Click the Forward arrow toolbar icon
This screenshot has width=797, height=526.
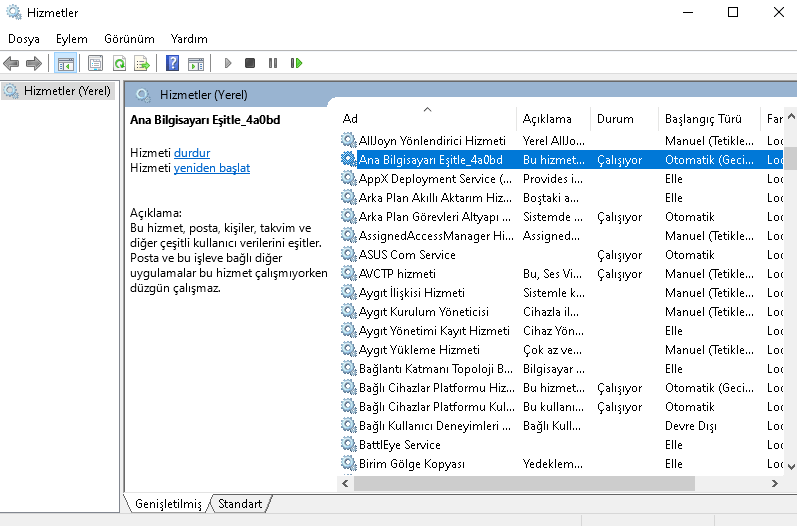pos(34,64)
